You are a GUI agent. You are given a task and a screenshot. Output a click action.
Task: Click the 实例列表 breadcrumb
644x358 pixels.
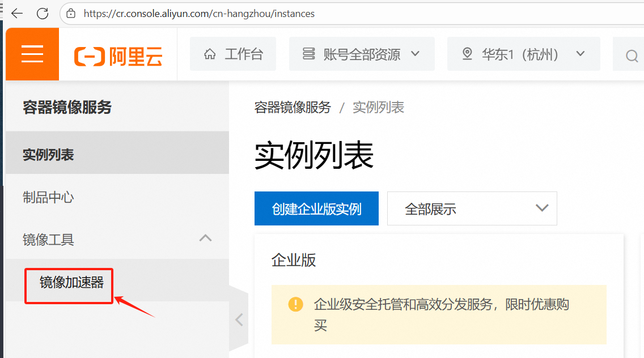[378, 108]
